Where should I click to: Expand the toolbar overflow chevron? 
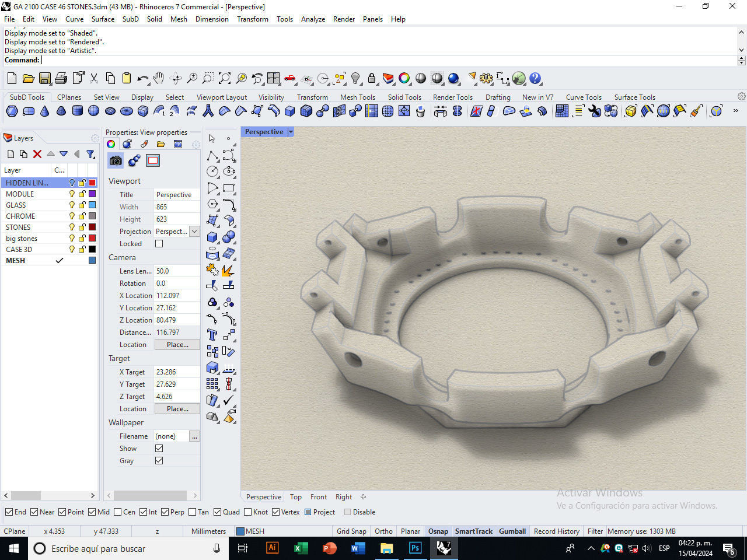coord(735,111)
